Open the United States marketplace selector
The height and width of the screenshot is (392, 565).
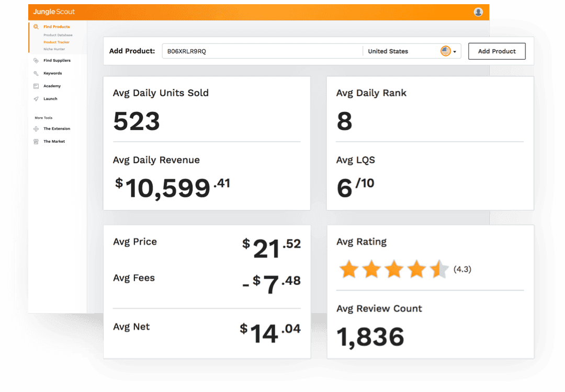coord(412,51)
